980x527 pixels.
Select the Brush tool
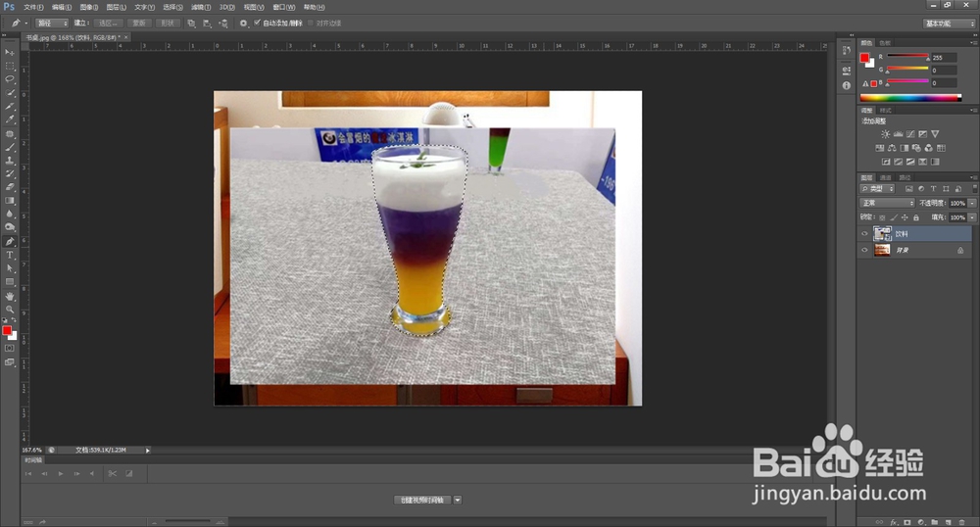pyautogui.click(x=10, y=147)
